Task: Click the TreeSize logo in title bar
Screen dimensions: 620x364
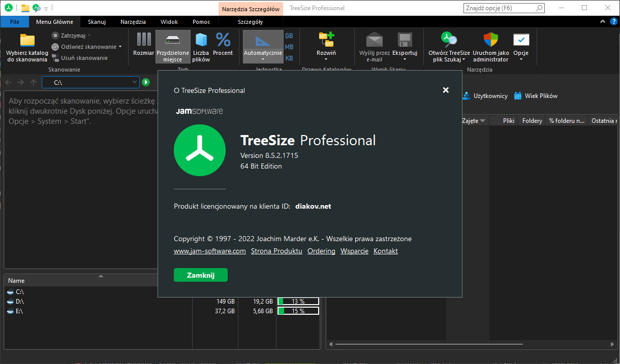Action: coord(9,8)
